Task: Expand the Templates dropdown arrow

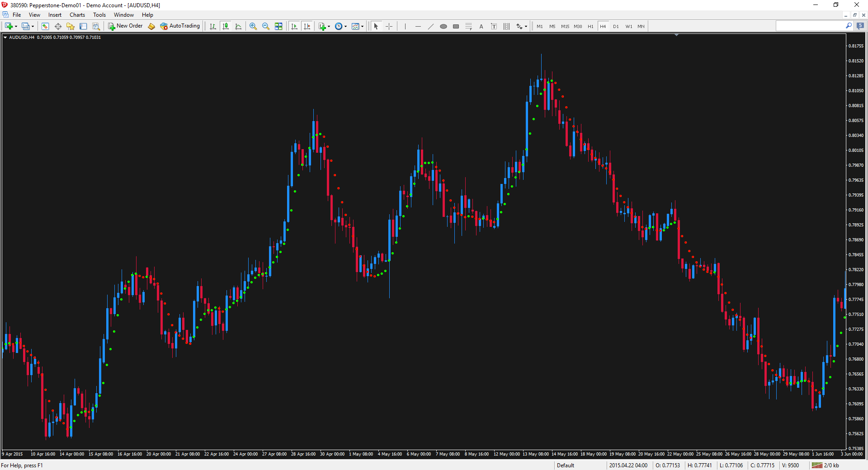Action: 363,26
